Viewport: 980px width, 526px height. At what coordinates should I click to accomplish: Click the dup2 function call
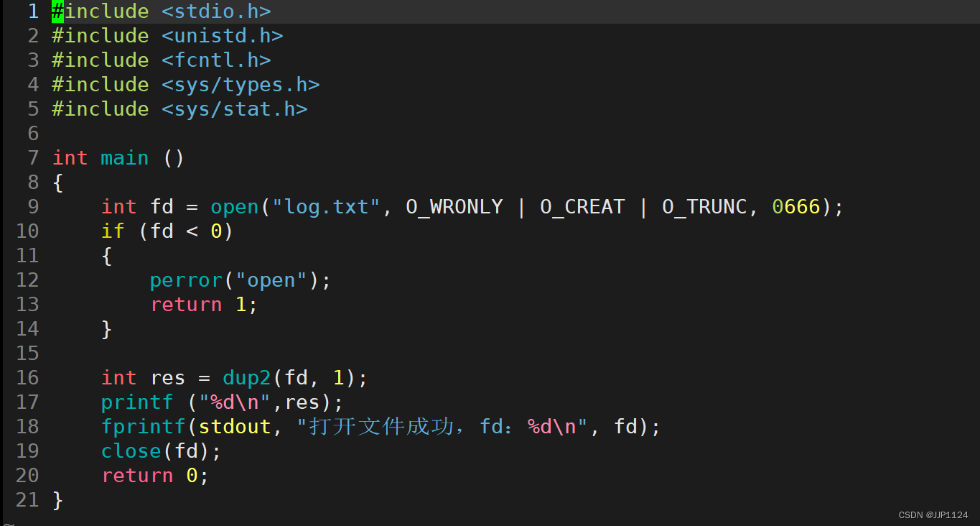click(247, 378)
